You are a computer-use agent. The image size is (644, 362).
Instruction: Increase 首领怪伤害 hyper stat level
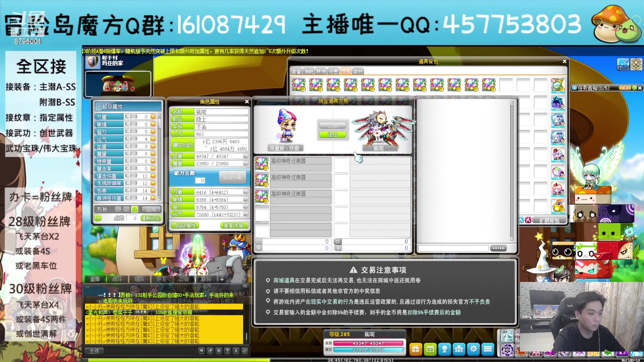[x=153, y=198]
